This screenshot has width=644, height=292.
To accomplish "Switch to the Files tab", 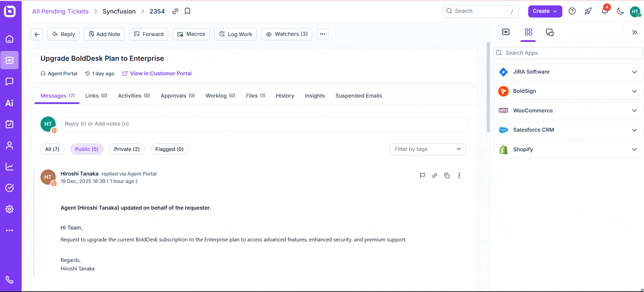I will click(256, 96).
